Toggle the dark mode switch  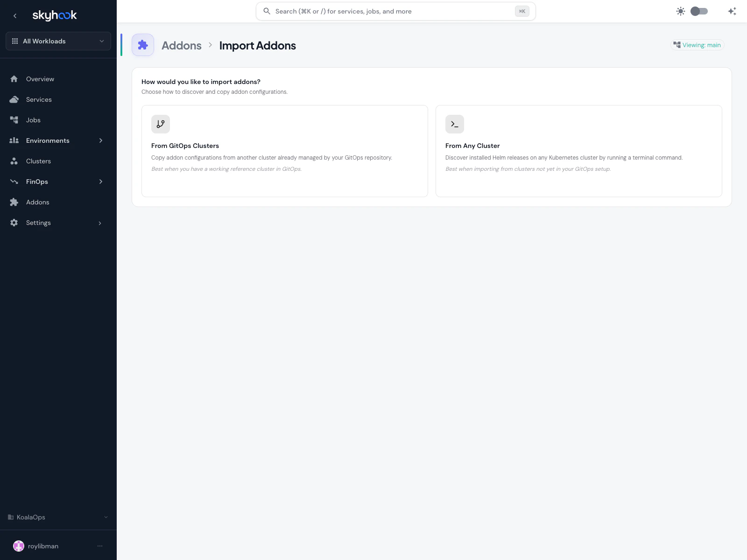pos(699,11)
